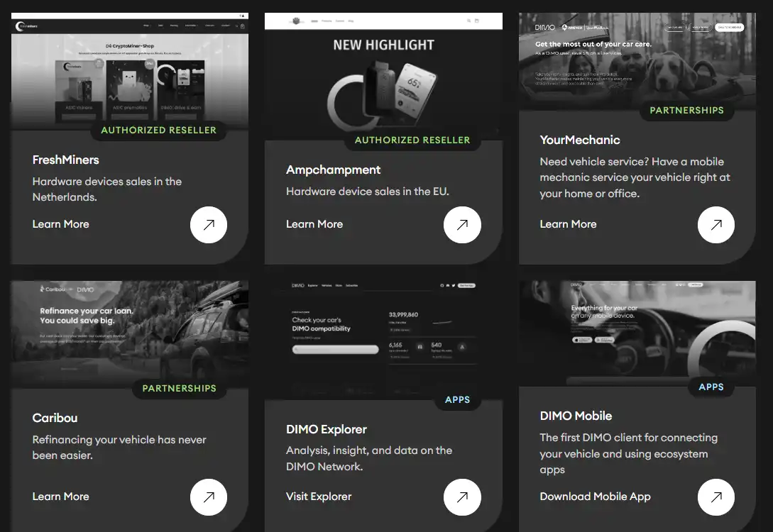Open the DIMO Explorer arrow button
This screenshot has width=773, height=532.
(x=462, y=497)
